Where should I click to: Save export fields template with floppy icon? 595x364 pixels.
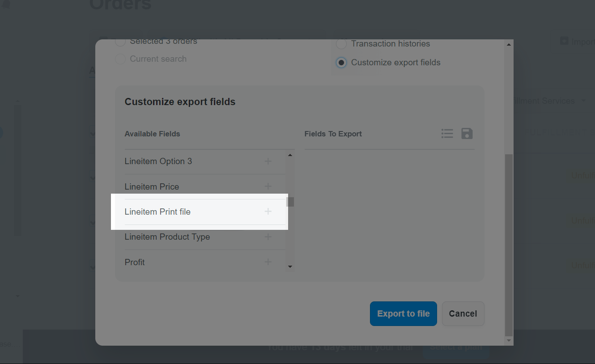[467, 133]
